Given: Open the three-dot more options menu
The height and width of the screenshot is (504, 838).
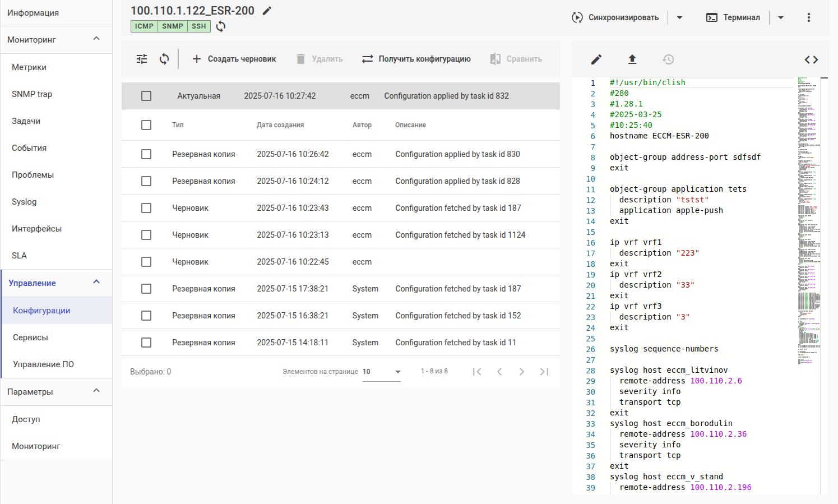Looking at the screenshot, I should tap(808, 17).
